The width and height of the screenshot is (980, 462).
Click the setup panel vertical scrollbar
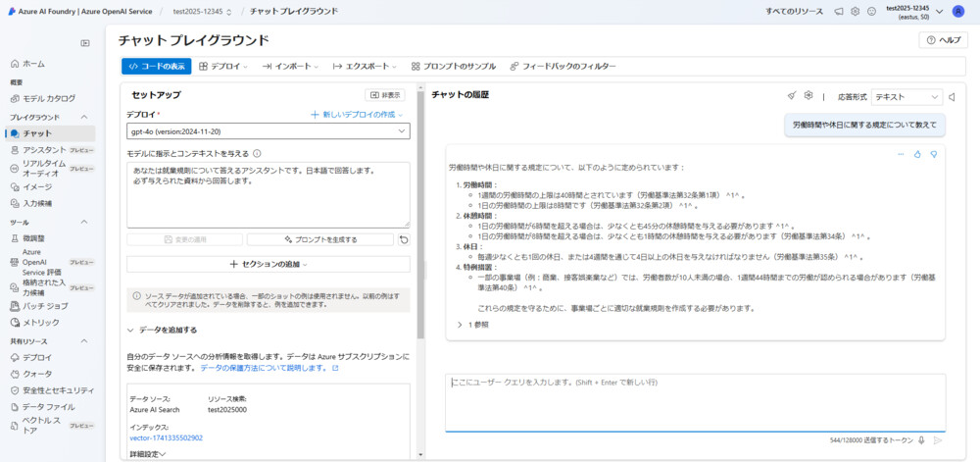coord(420,216)
